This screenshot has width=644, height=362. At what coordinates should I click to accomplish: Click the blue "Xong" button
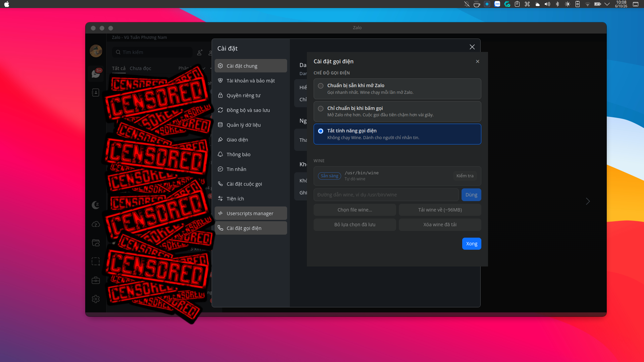tap(472, 244)
